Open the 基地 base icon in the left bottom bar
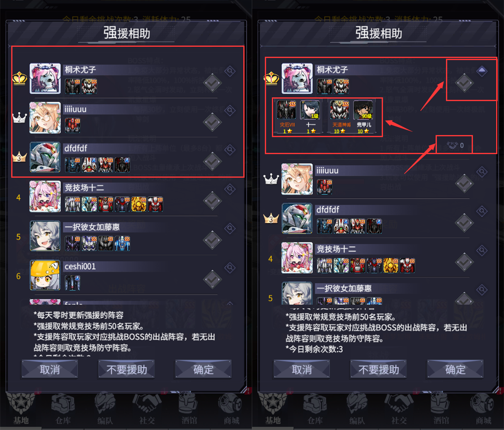The image size is (504, 430). tap(21, 408)
